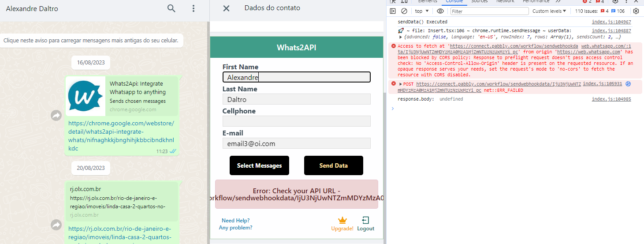Screen dimensions: 644x244
Task: Switch to the DevTools Elements tab
Action: 427,1
